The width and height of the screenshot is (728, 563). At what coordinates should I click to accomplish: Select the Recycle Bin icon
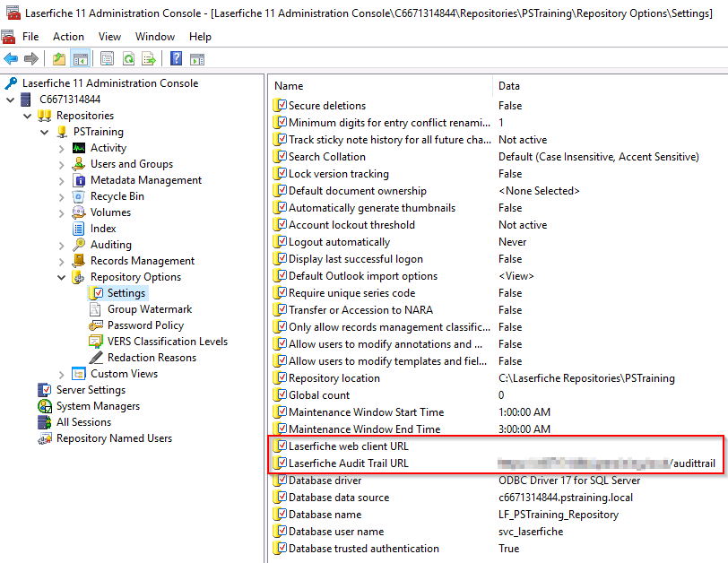click(79, 196)
